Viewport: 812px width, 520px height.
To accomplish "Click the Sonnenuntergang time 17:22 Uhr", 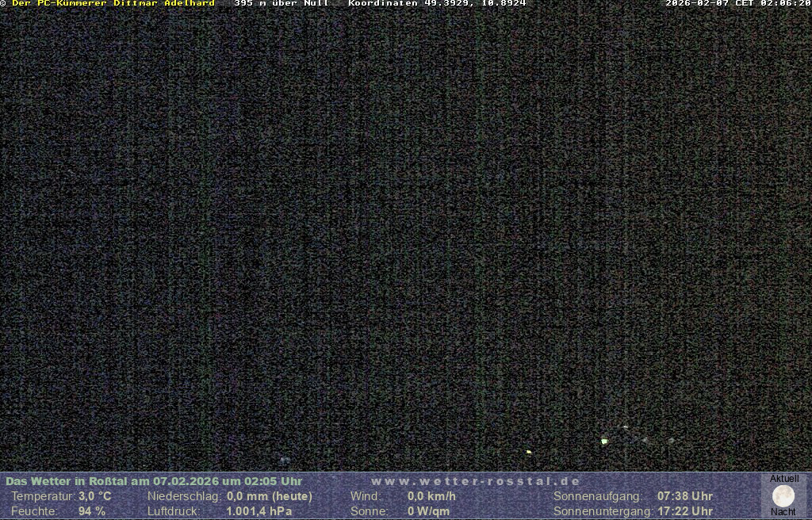I will (x=684, y=511).
